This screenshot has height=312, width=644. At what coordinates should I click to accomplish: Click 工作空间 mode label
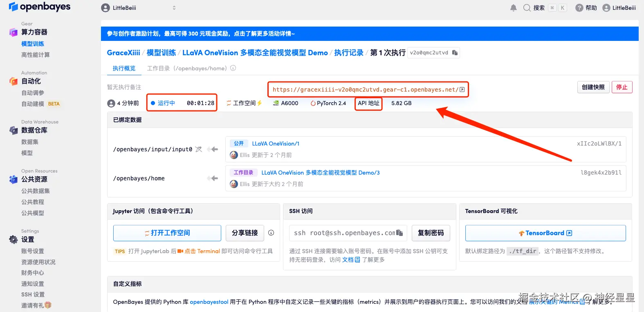pos(244,103)
